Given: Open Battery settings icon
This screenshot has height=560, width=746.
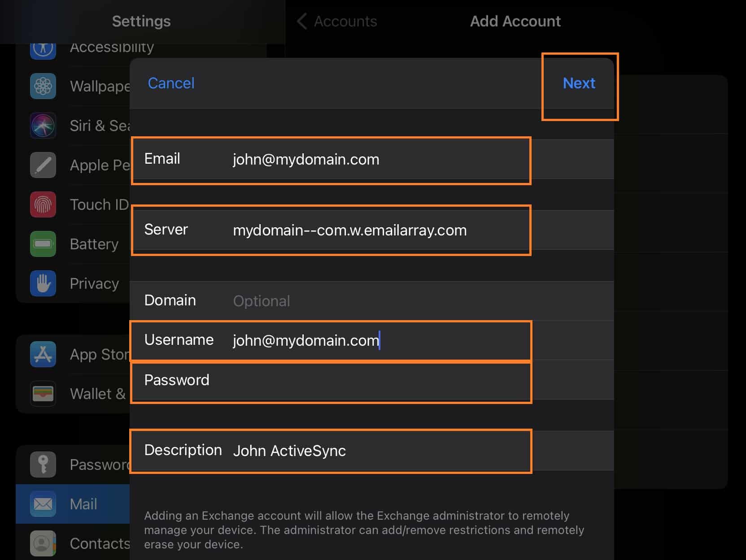Looking at the screenshot, I should 43,244.
